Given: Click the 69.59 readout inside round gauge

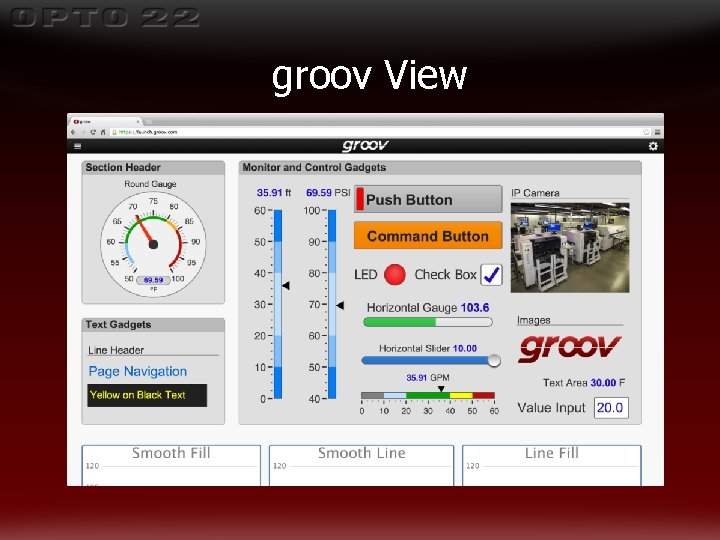Looking at the screenshot, I should [x=153, y=280].
